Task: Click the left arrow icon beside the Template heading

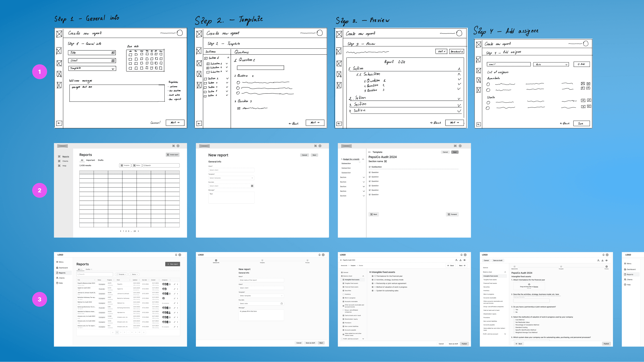Action: coord(370,152)
